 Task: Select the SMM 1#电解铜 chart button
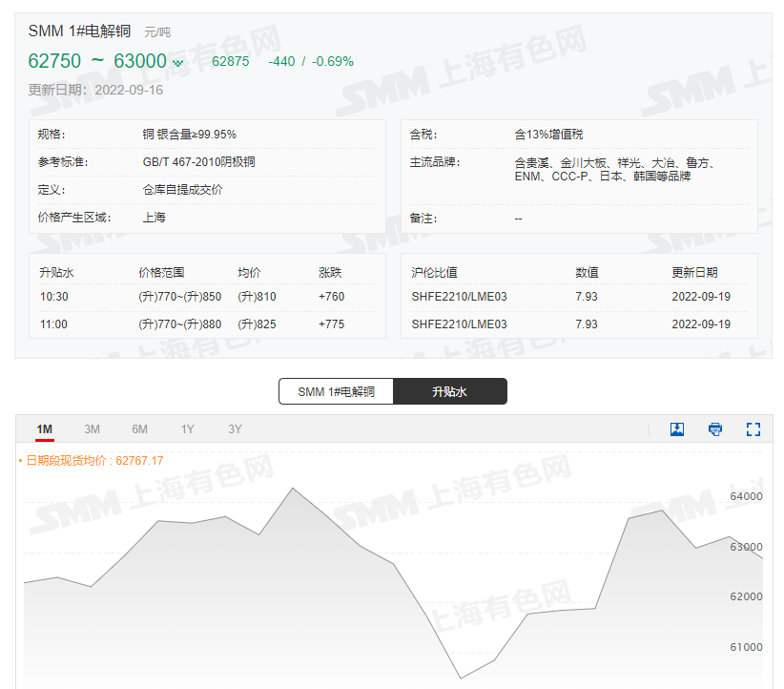[336, 391]
